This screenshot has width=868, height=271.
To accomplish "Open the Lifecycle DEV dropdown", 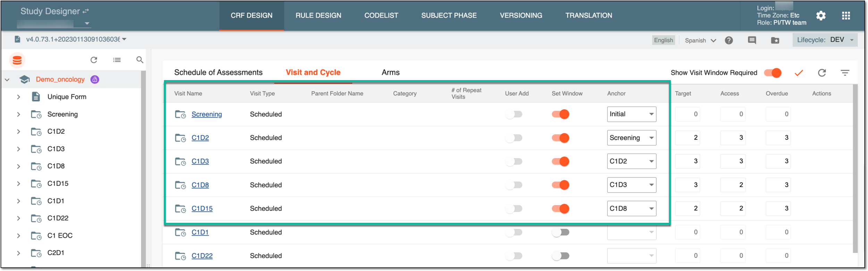I will (x=825, y=40).
